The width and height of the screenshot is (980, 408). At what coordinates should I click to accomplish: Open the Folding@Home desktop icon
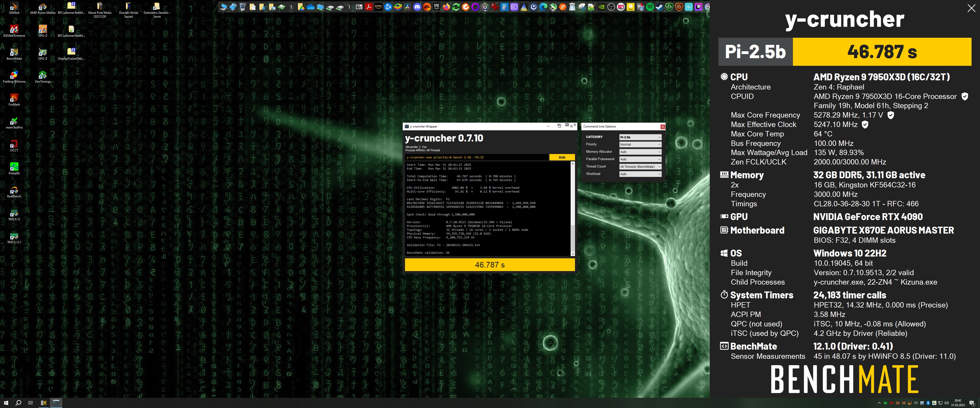tap(14, 77)
